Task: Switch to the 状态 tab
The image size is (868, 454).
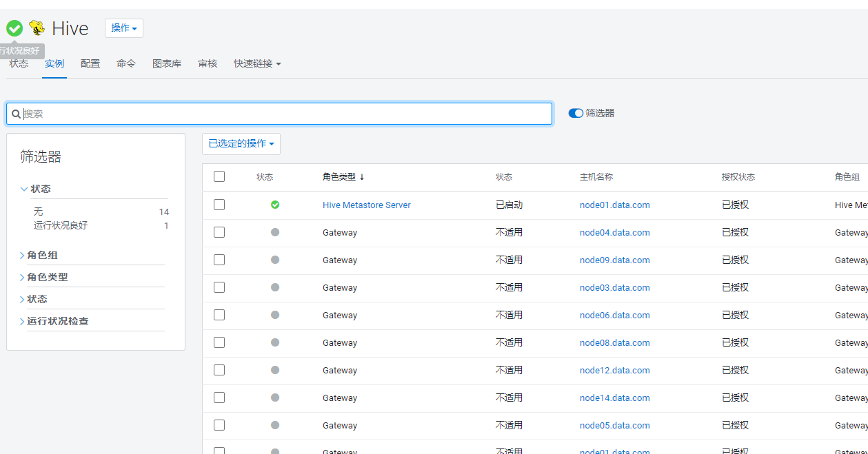Action: coord(19,63)
